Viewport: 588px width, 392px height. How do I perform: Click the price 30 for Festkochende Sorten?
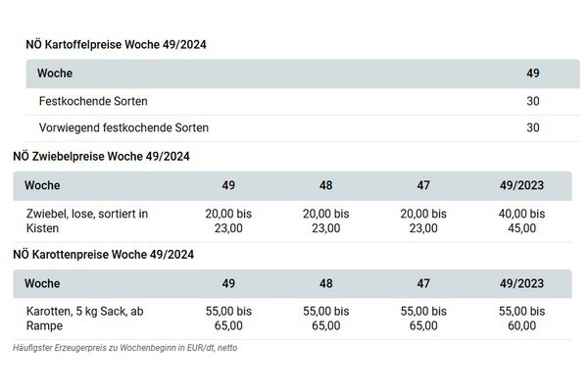(x=533, y=101)
